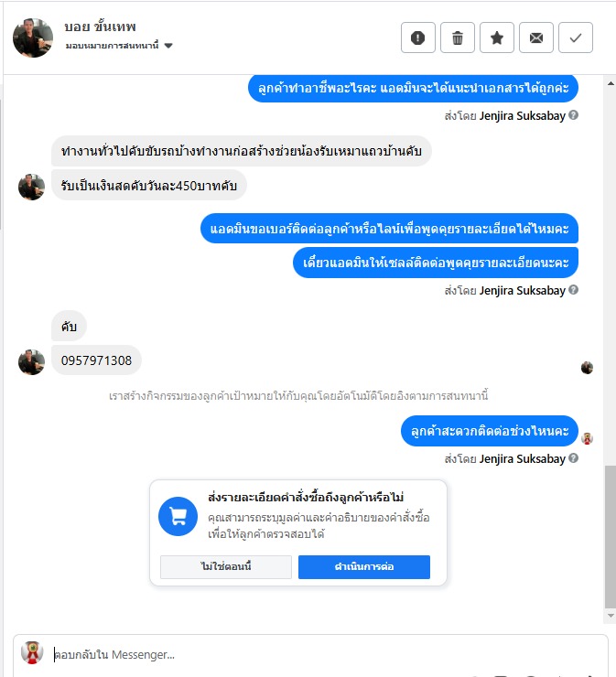
Task: Mark conversation as spam with exclamation icon
Action: coord(417,38)
